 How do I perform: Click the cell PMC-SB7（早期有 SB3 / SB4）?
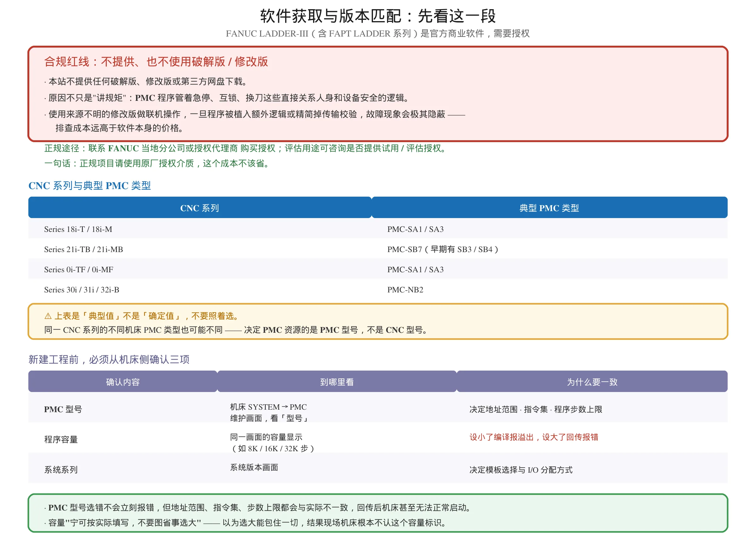[443, 250]
